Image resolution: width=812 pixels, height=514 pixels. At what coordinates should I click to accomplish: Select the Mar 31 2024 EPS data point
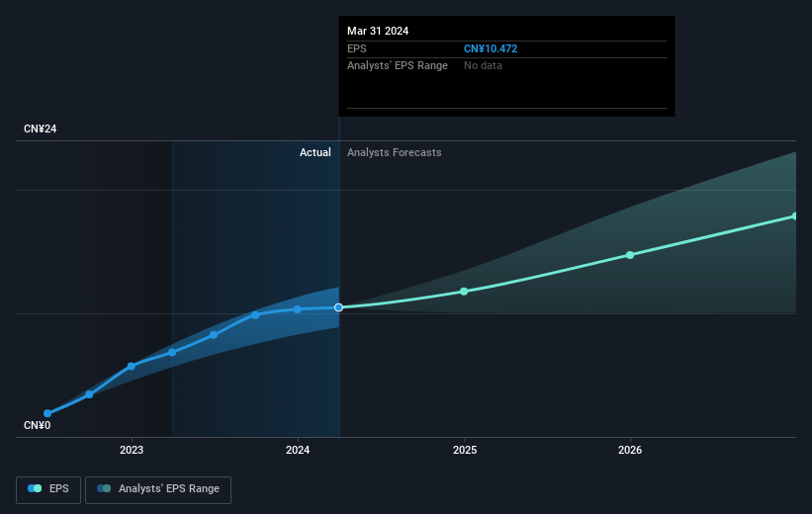(x=338, y=307)
